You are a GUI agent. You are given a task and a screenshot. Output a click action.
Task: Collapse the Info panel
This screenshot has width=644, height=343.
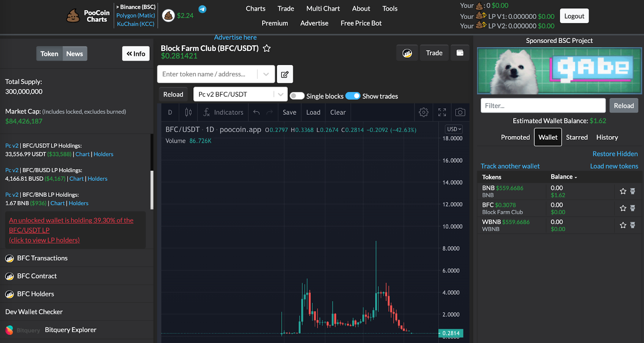click(x=136, y=54)
